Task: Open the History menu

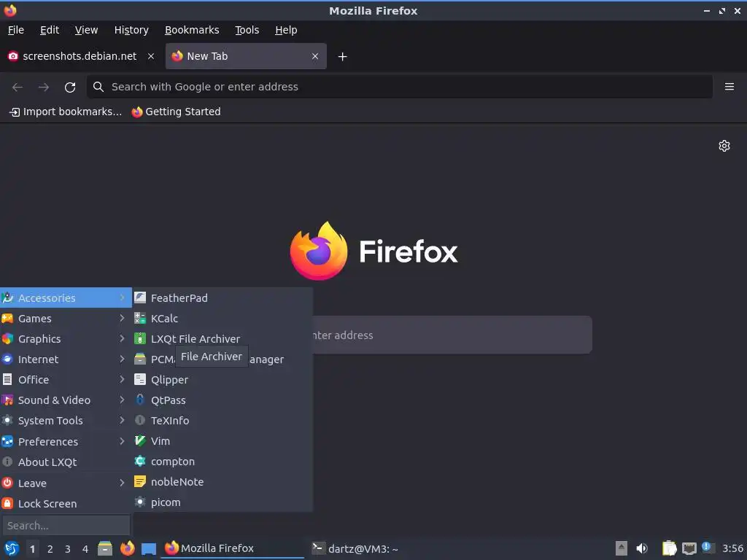Action: (x=131, y=30)
